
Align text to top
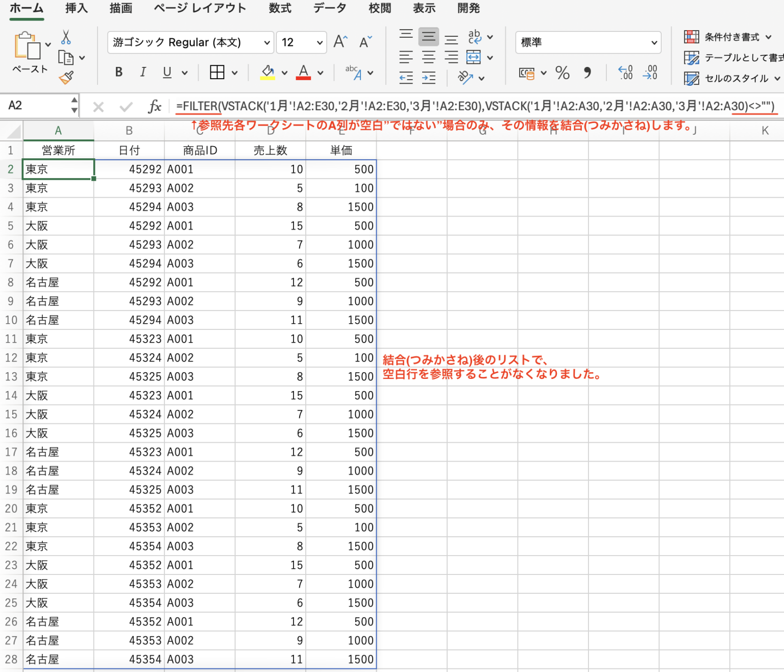coord(406,35)
